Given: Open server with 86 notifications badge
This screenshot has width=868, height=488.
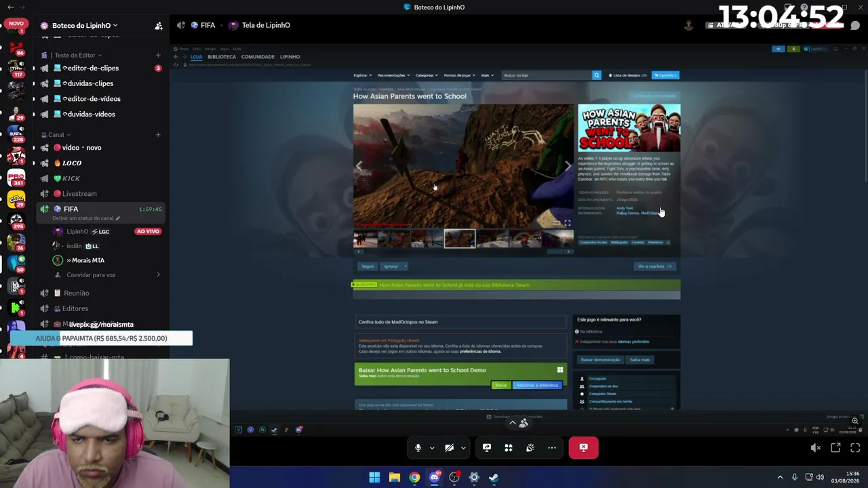Looking at the screenshot, I should coord(16,48).
